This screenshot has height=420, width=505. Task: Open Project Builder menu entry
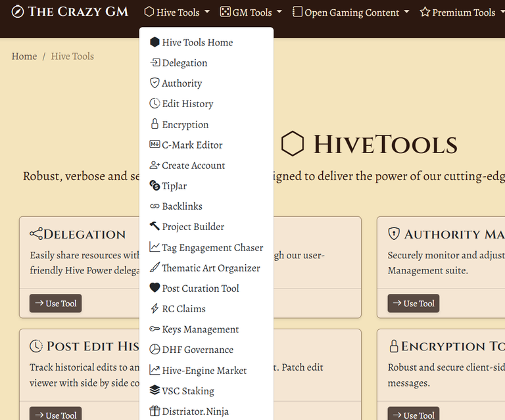pyautogui.click(x=206, y=227)
